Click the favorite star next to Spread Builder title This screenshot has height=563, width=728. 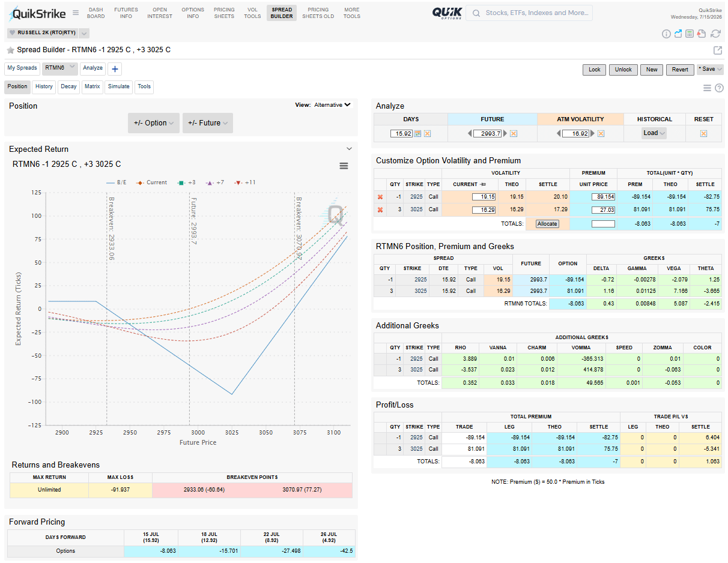pyautogui.click(x=11, y=50)
